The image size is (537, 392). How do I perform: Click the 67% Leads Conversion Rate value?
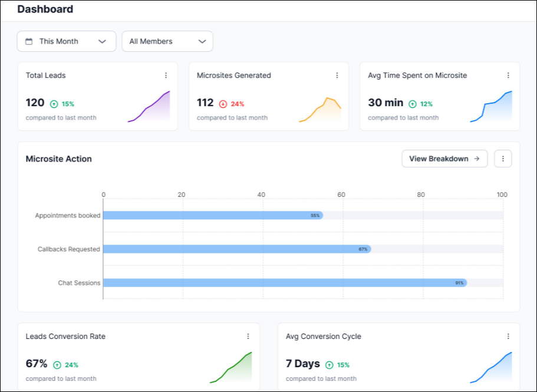coord(37,364)
